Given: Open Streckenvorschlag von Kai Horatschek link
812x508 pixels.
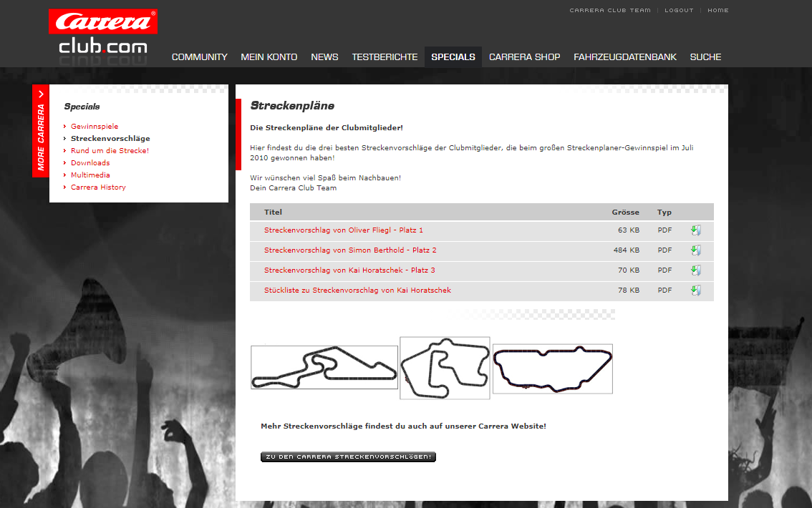Looking at the screenshot, I should pos(349,270).
